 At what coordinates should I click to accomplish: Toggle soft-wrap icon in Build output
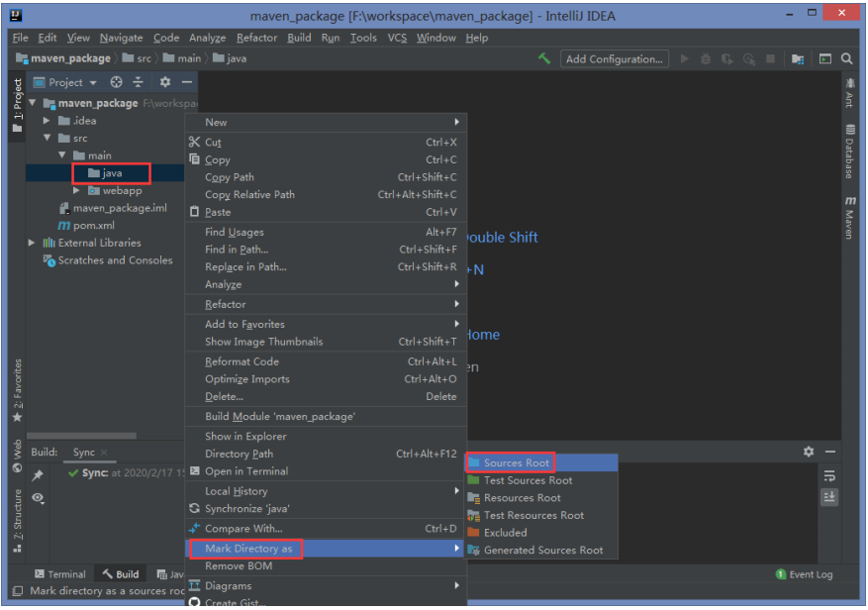[x=829, y=476]
